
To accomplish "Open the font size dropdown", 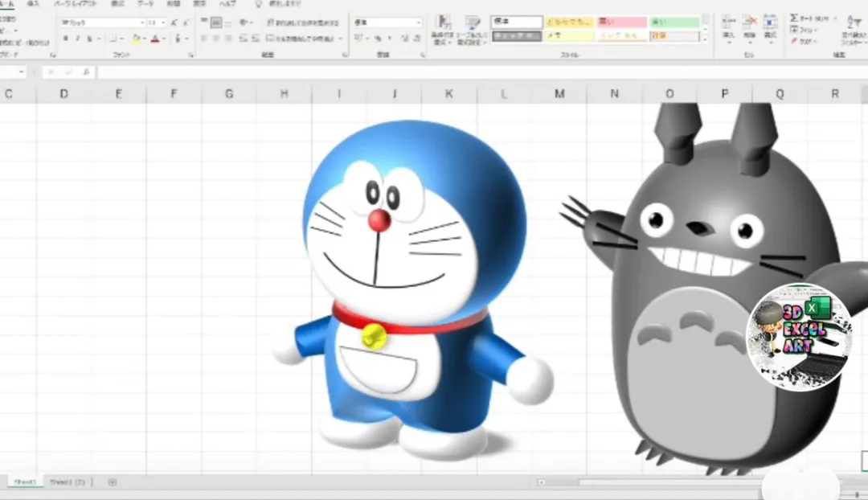I will click(162, 23).
